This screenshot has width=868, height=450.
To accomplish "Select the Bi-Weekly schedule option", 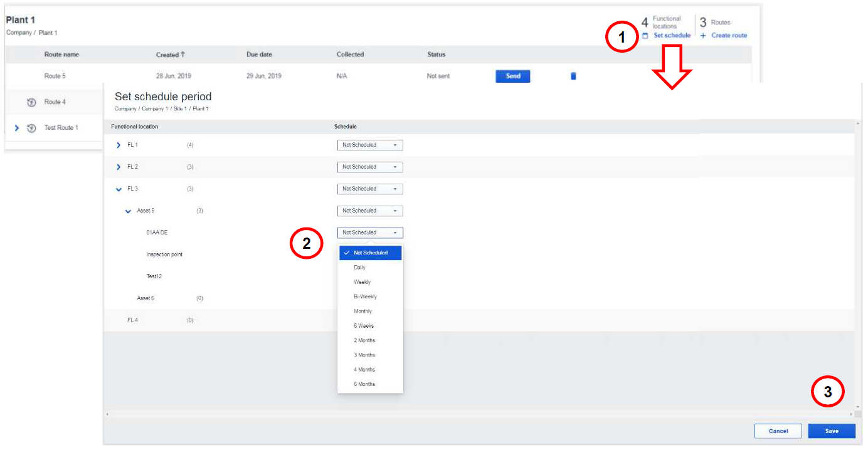I will tap(365, 296).
